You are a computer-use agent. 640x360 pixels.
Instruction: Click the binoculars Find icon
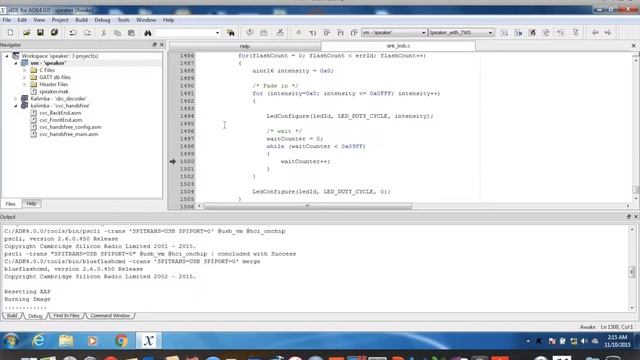(x=148, y=33)
